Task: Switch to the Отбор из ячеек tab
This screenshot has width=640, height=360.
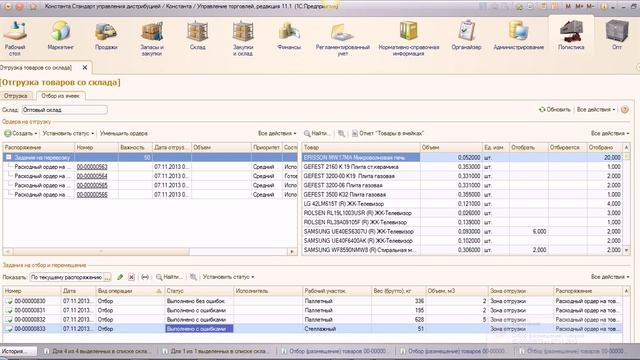Action: (60, 96)
